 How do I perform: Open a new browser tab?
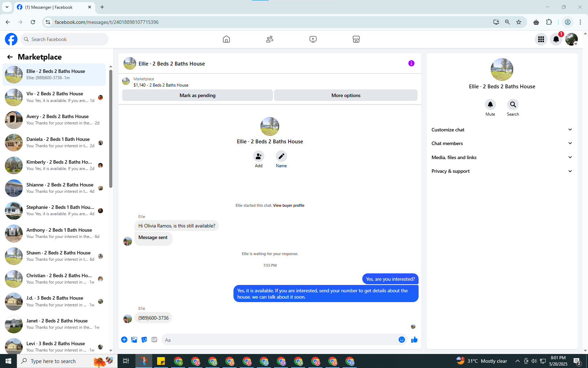pyautogui.click(x=102, y=7)
